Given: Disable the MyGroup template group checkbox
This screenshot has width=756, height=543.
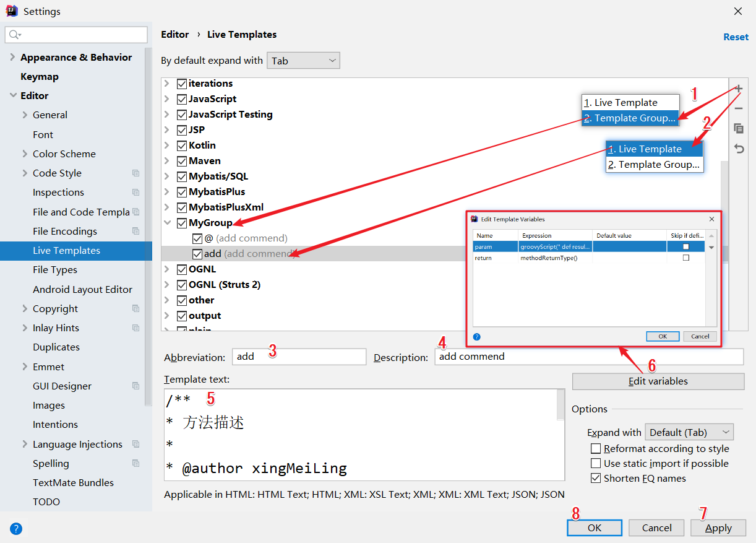Looking at the screenshot, I should click(182, 223).
